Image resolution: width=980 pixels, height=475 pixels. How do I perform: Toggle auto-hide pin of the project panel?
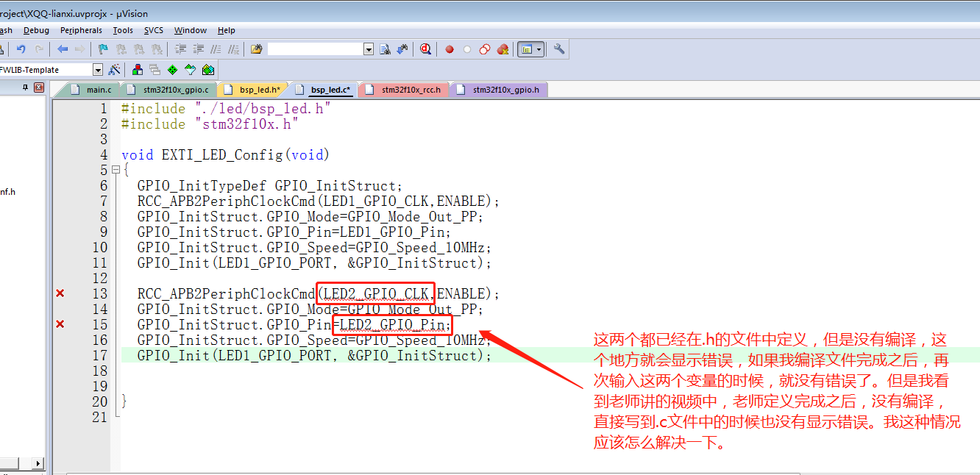coord(25,87)
